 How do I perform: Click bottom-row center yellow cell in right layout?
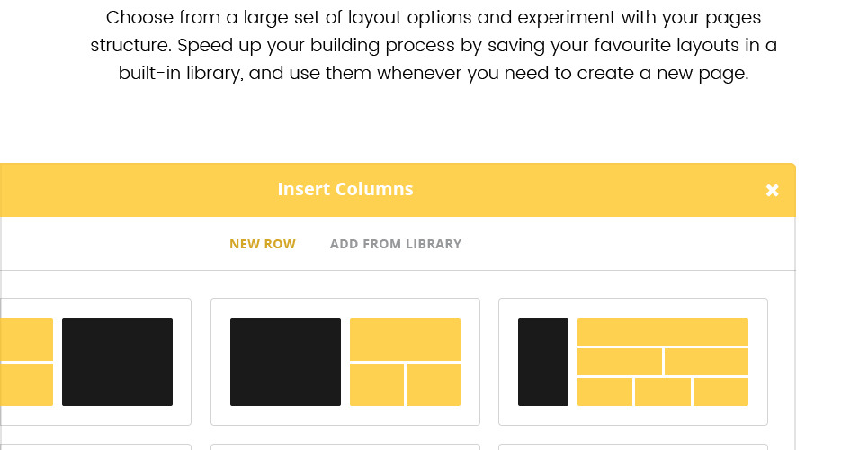click(663, 392)
